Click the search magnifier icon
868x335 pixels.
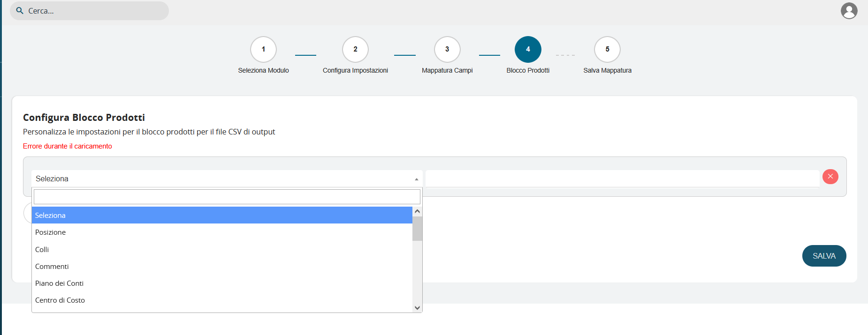(20, 10)
